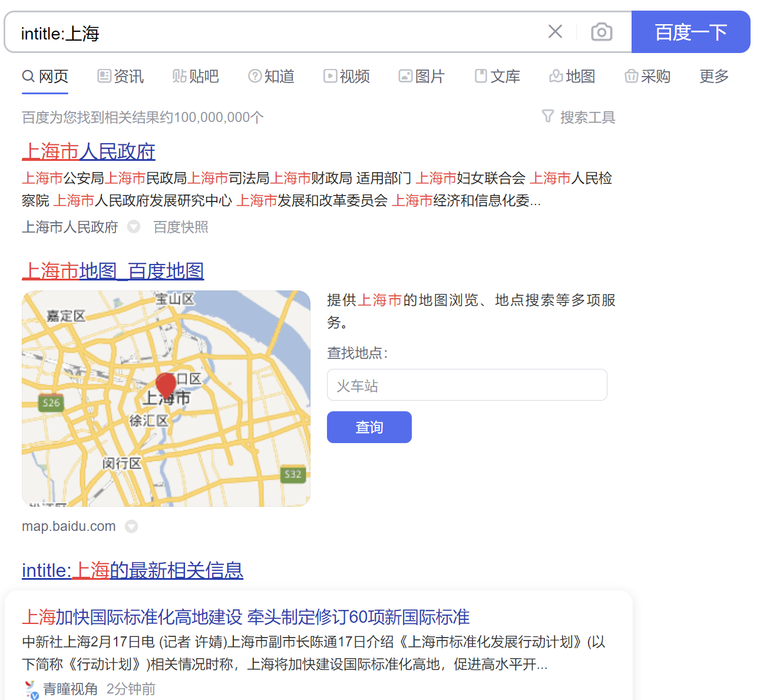This screenshot has width=760, height=700.
Task: Open 上海市地图_百度地图 result link
Action: [x=113, y=271]
